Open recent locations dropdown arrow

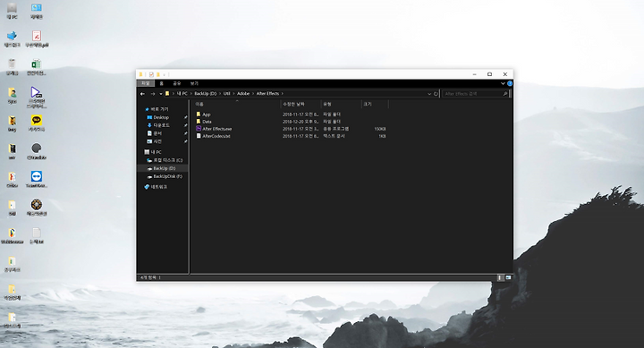pos(161,94)
